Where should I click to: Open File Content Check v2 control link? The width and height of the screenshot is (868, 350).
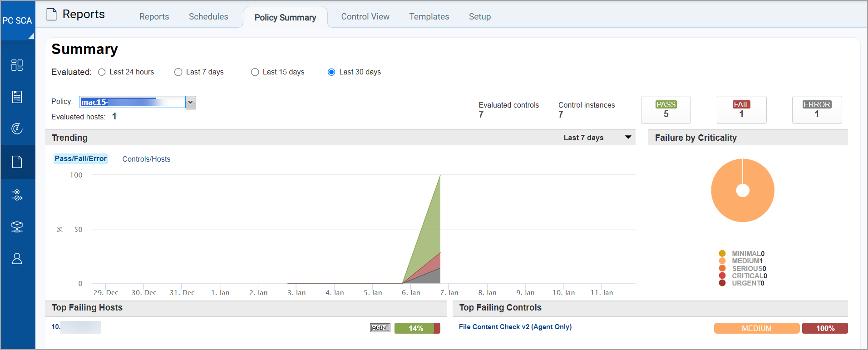click(515, 327)
